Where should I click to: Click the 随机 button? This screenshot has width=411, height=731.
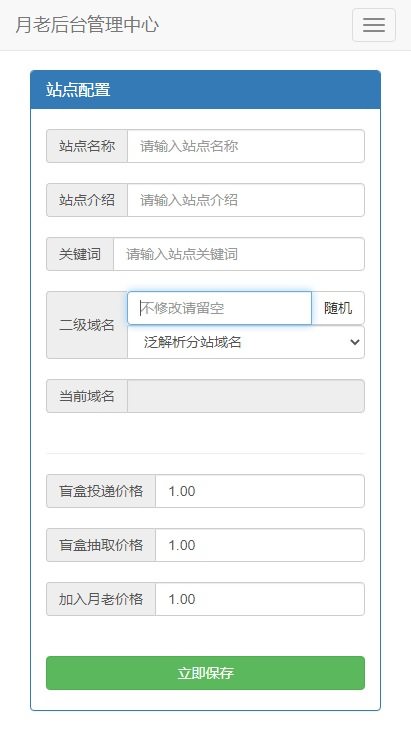pos(338,308)
